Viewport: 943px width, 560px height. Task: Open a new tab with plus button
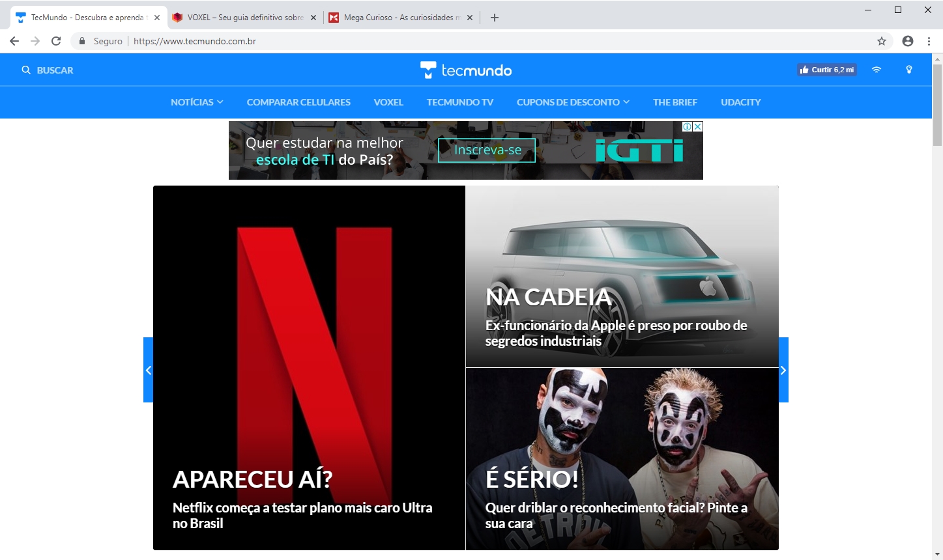[495, 18]
